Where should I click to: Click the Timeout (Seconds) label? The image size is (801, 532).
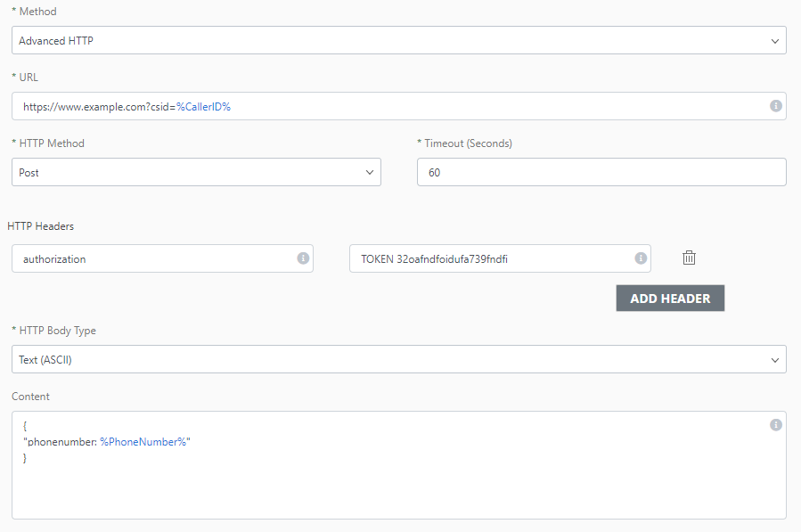(x=468, y=143)
